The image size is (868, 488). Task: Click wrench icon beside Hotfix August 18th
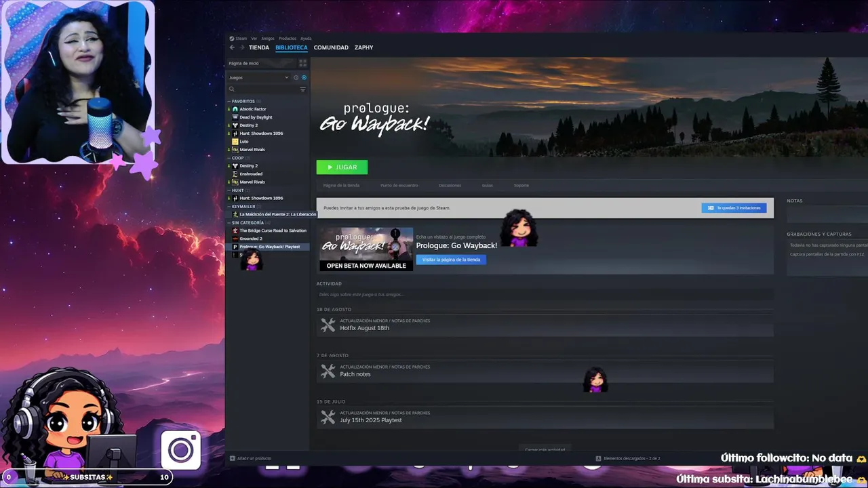(x=328, y=325)
